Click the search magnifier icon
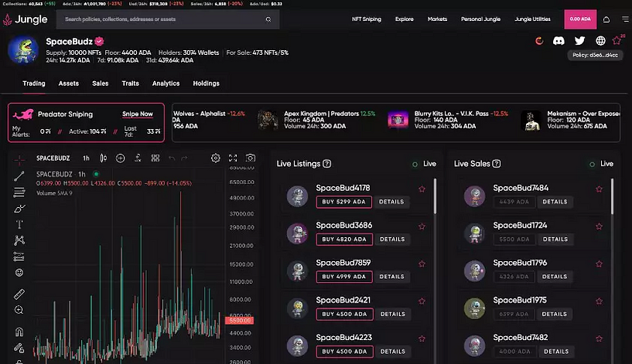Screen dimensions: 632x364 (268, 19)
